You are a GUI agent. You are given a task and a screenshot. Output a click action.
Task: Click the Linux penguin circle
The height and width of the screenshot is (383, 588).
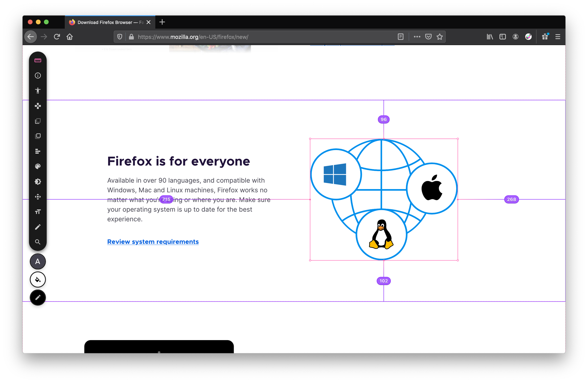point(381,234)
